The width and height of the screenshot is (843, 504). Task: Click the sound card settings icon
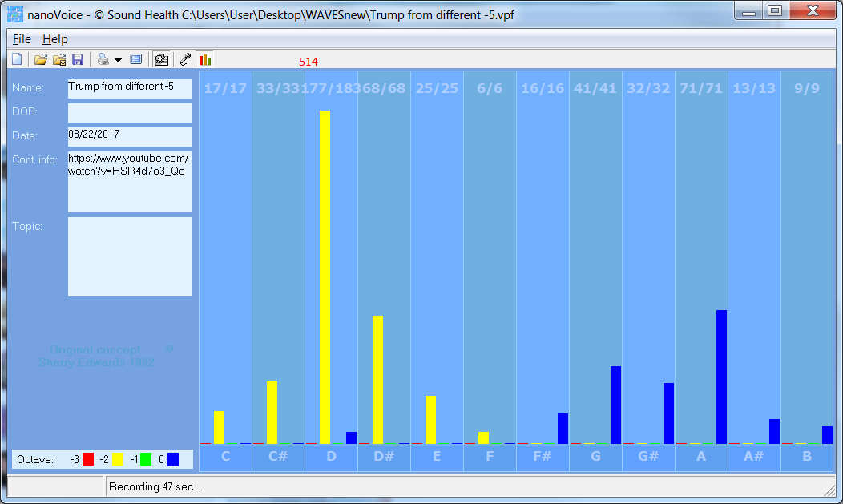[x=161, y=59]
